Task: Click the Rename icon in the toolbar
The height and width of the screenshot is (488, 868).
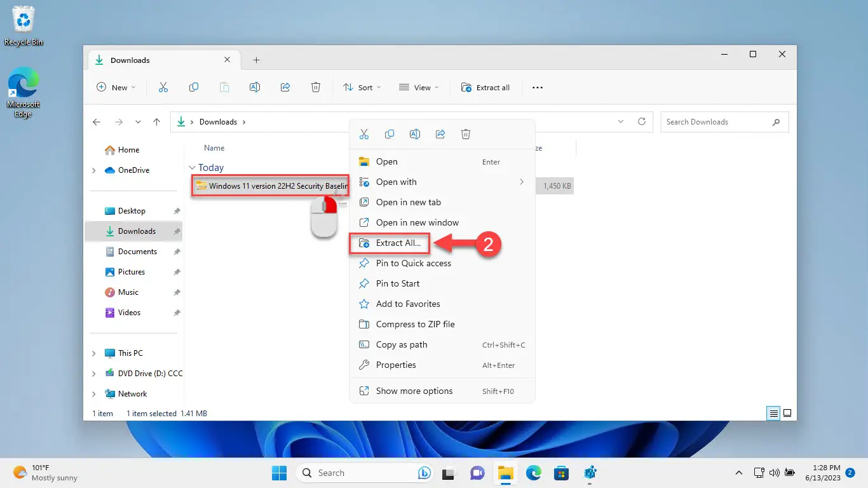Action: pos(255,87)
